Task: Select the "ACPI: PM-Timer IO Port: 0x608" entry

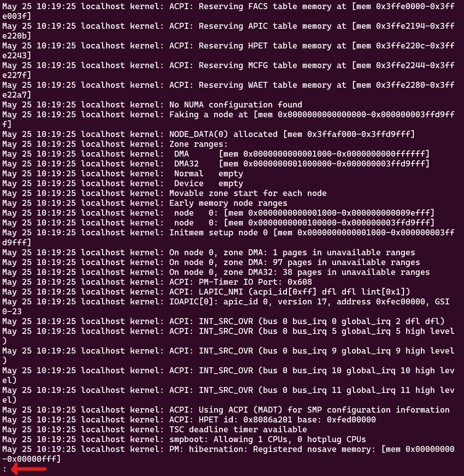Action: [x=157, y=282]
